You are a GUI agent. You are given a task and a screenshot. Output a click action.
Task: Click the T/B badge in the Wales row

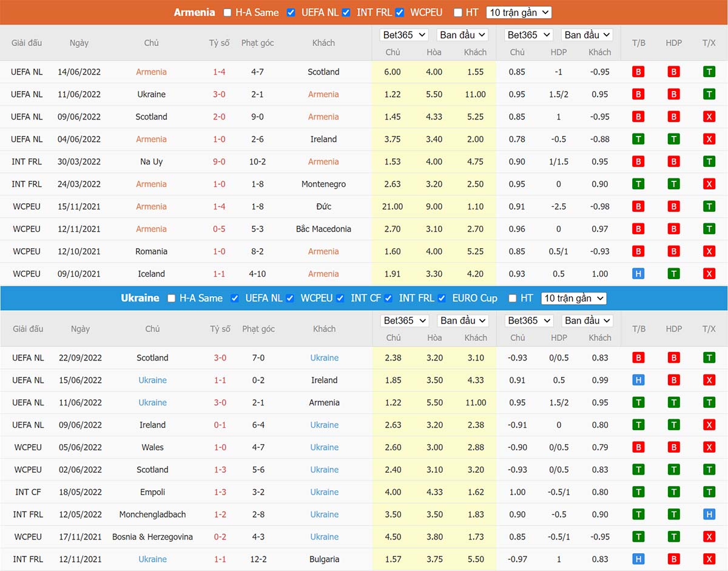coord(638,447)
